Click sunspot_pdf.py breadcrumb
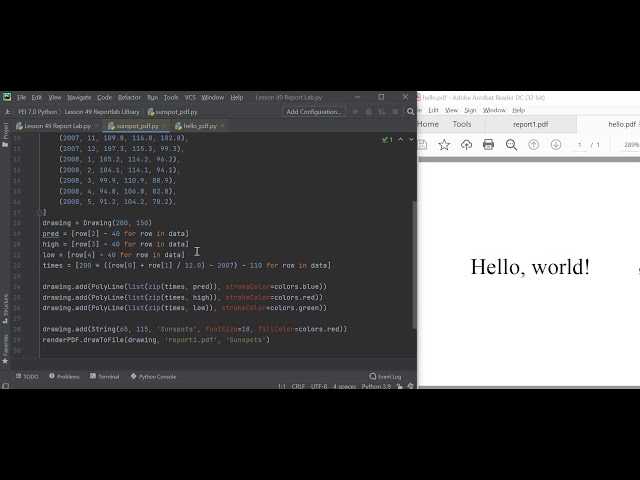The height and width of the screenshot is (480, 640). pyautogui.click(x=173, y=112)
